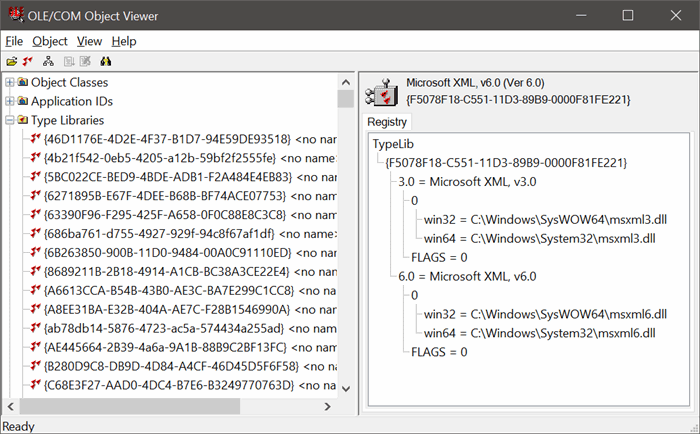Expand the Object Classes tree node
The width and height of the screenshot is (700, 434).
click(9, 82)
